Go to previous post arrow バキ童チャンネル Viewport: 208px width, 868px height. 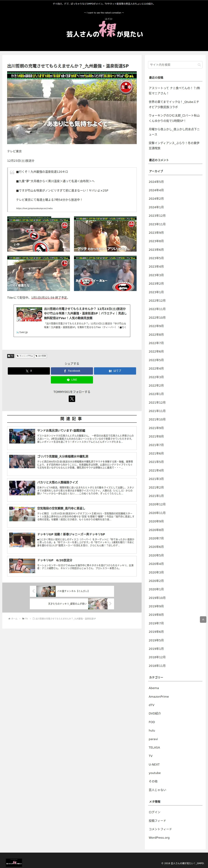(33, 591)
